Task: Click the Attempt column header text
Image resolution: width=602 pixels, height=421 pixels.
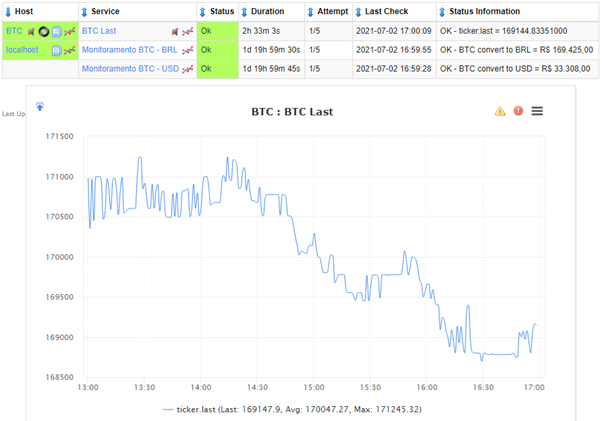Action: 332,12
